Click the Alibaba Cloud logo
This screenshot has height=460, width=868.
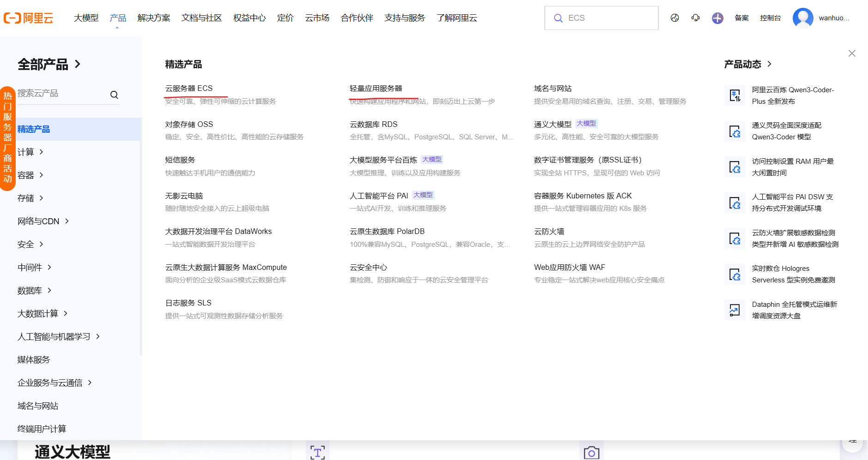[x=29, y=18]
